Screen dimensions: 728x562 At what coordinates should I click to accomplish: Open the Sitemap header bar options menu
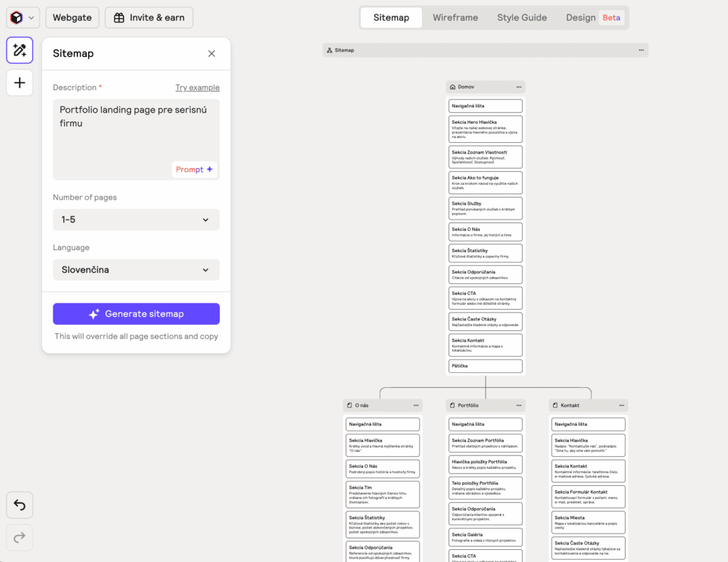(x=641, y=50)
